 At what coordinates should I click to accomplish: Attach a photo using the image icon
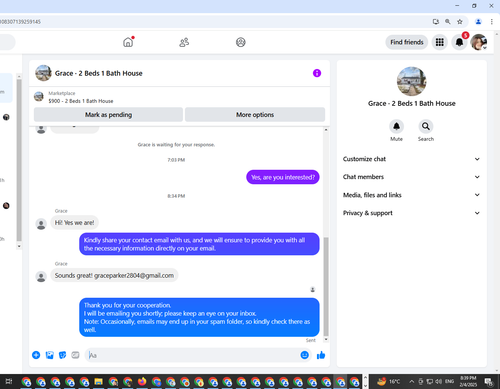point(50,355)
